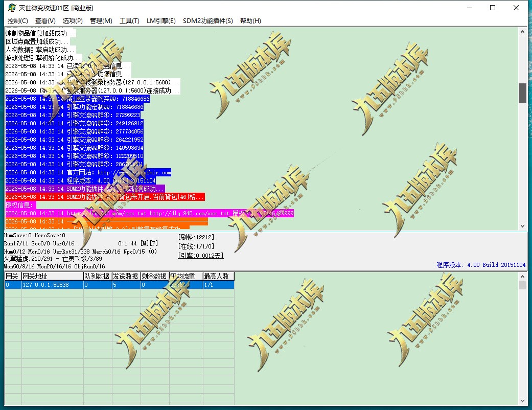
Task: Minimize the 灭世微变攻速01区 window
Action: tap(470, 8)
